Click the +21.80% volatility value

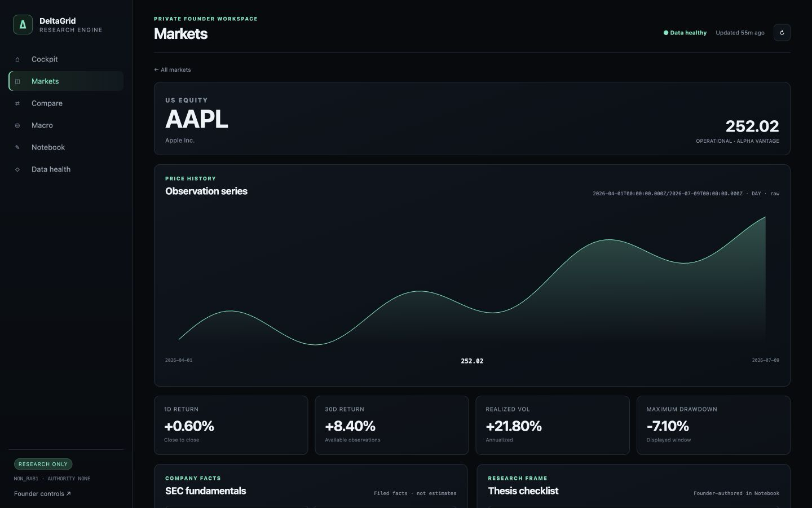514,426
